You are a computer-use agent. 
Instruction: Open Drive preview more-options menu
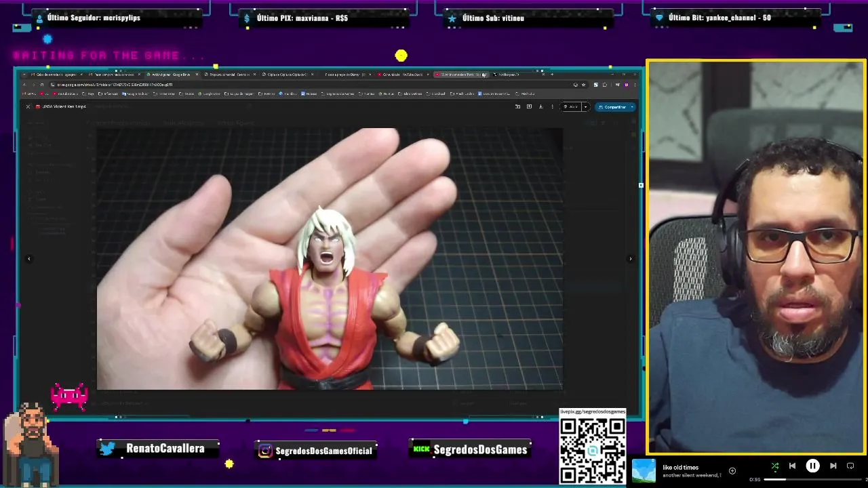coord(552,106)
